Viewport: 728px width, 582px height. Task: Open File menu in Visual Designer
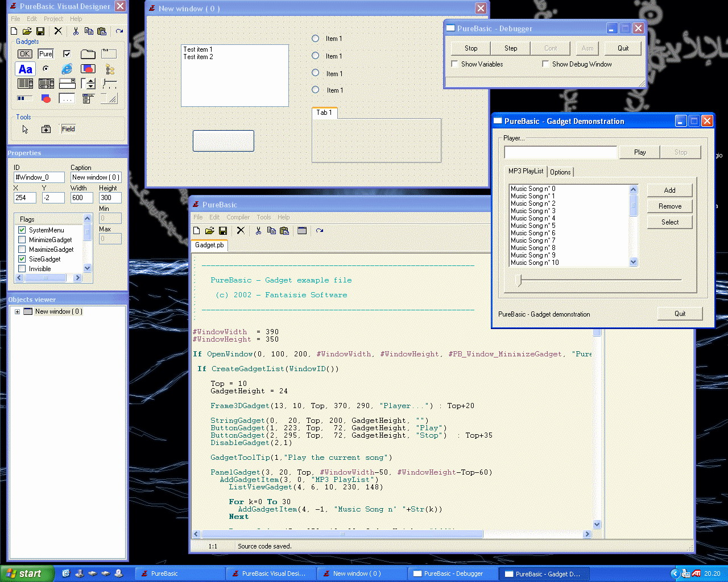tap(15, 19)
